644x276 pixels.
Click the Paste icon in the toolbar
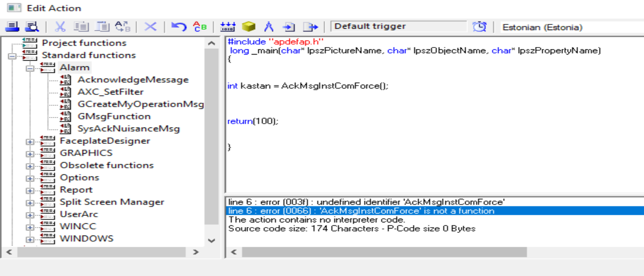(x=102, y=27)
